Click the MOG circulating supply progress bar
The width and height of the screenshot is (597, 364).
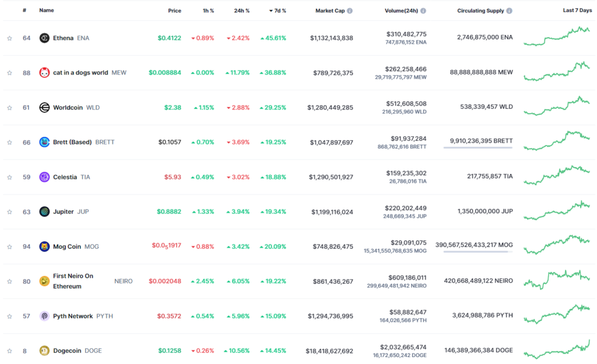pyautogui.click(x=478, y=252)
